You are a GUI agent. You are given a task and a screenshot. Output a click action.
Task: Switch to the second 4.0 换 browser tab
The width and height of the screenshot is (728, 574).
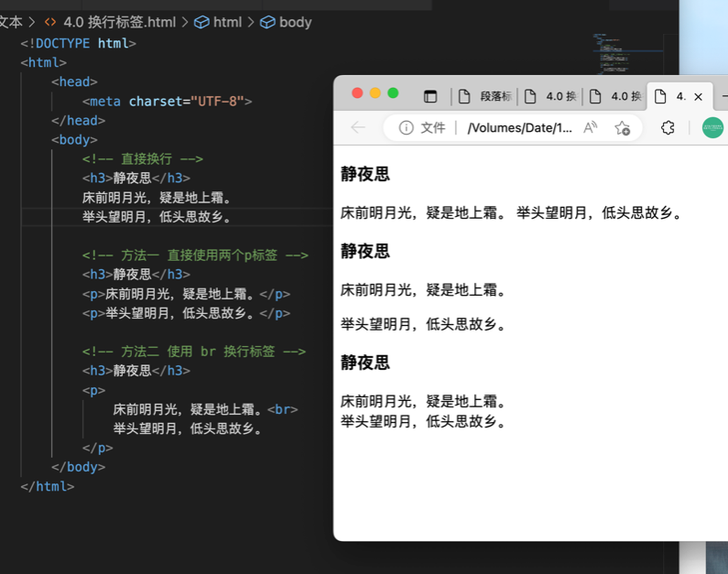coord(616,96)
